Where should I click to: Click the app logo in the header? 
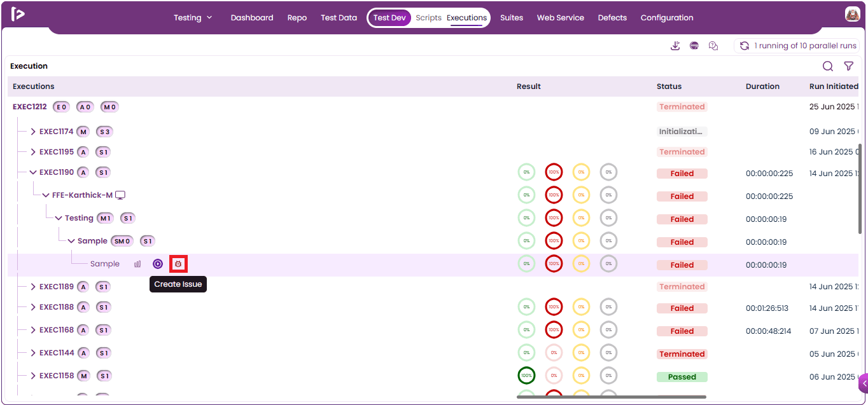pyautogui.click(x=18, y=14)
